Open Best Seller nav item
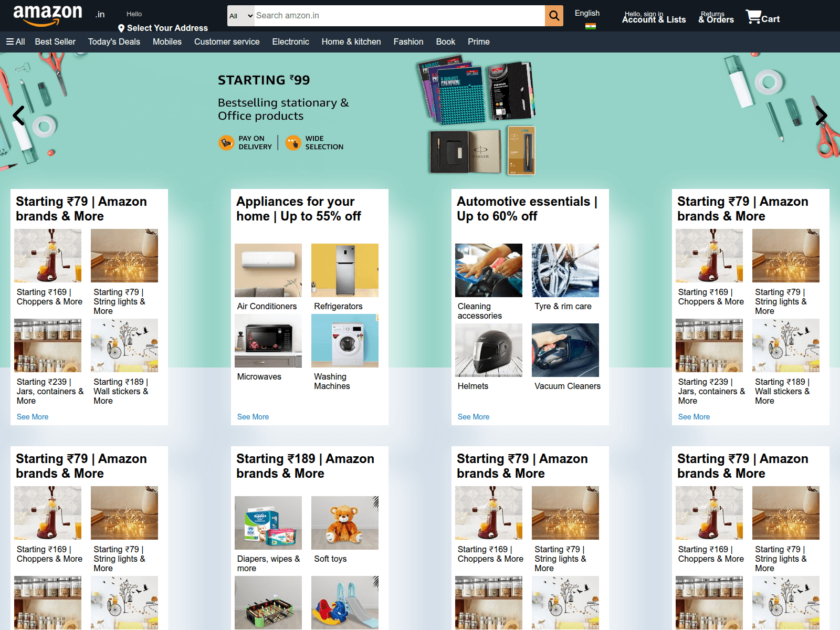 (x=55, y=41)
